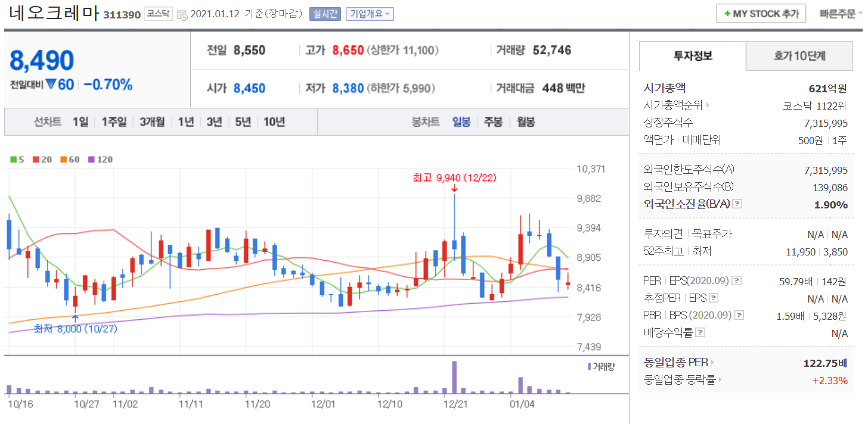Click the MY STOCK 추가 button

[x=761, y=14]
